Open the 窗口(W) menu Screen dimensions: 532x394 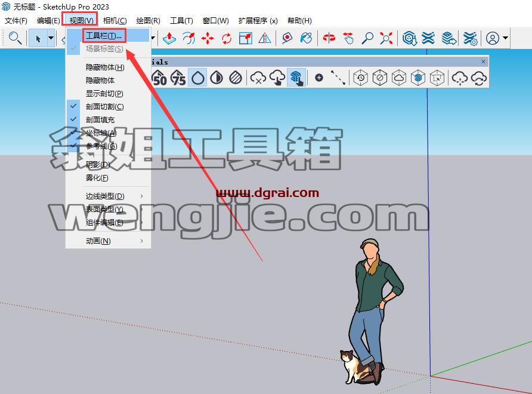(x=215, y=21)
